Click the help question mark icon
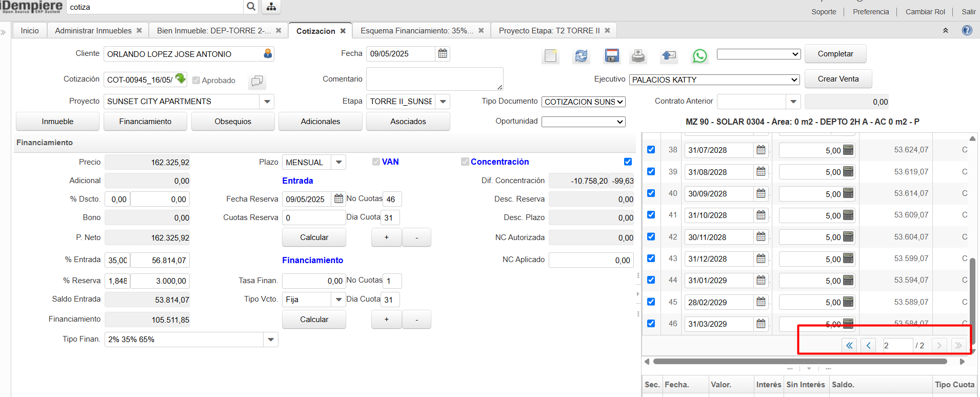The image size is (980, 397). coord(967,30)
